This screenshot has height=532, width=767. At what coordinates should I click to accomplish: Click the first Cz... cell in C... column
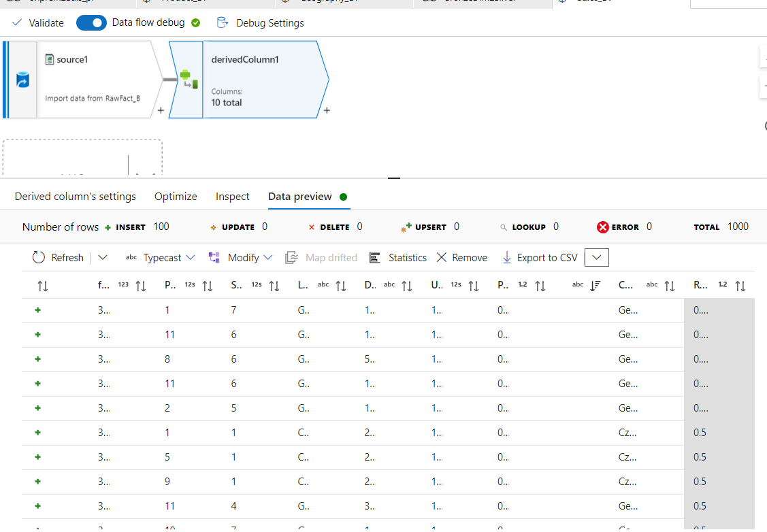point(627,432)
